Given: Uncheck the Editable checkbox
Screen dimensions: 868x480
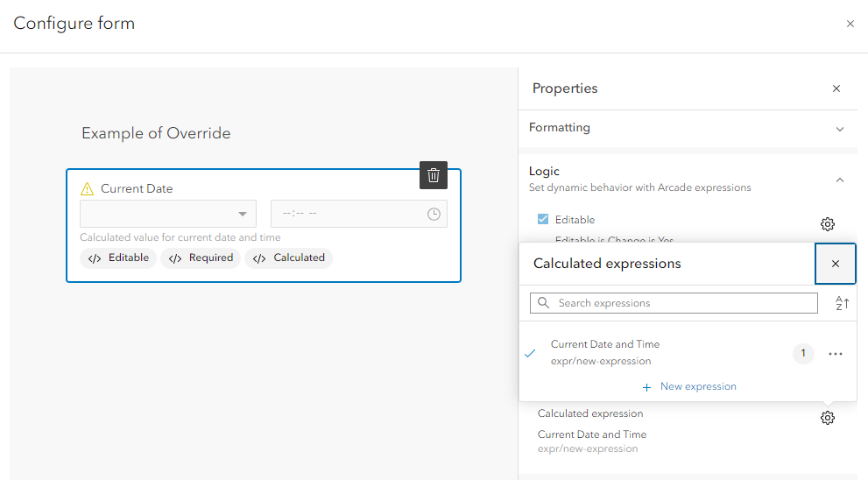Looking at the screenshot, I should 543,220.
